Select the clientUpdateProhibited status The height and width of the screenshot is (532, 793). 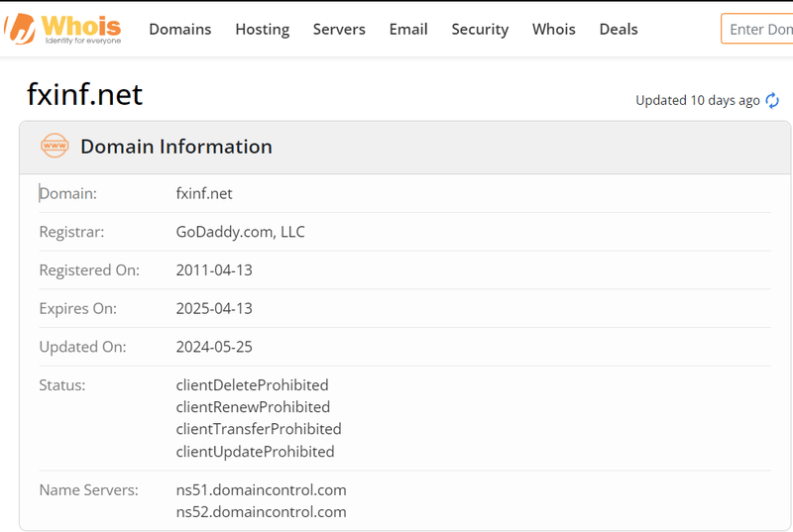[x=255, y=452]
